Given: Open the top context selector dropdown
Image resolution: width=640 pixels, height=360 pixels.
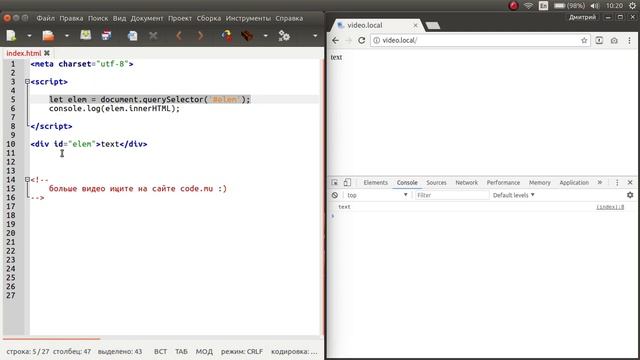Looking at the screenshot, I should click(377, 195).
